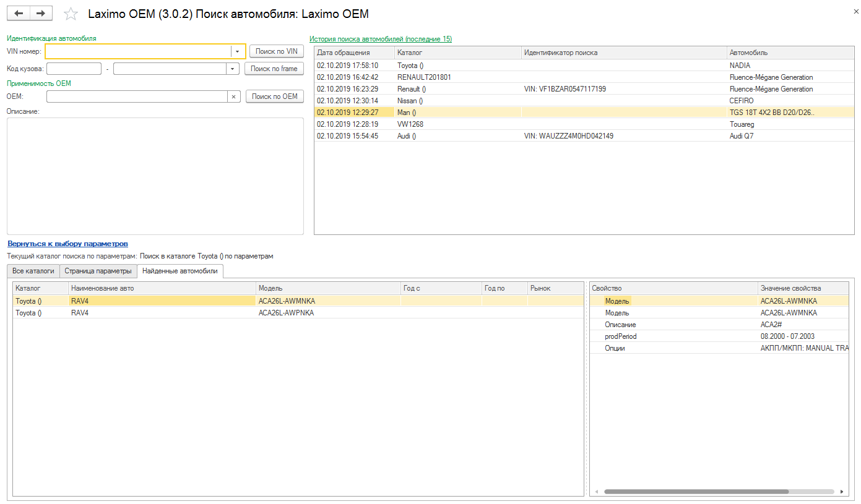Open История поиска автомобилей link
861x504 pixels.
coord(381,39)
